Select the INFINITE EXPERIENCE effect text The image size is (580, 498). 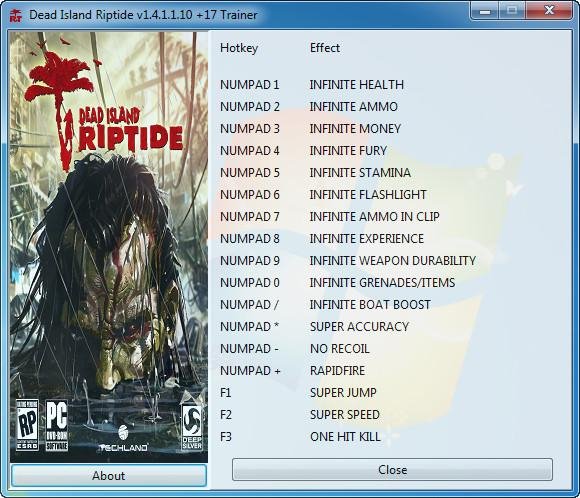coord(367,239)
